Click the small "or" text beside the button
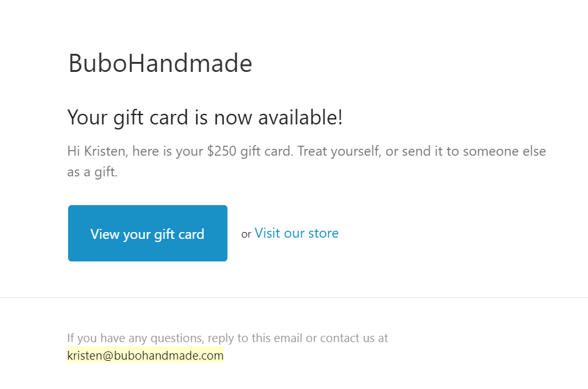 click(246, 235)
